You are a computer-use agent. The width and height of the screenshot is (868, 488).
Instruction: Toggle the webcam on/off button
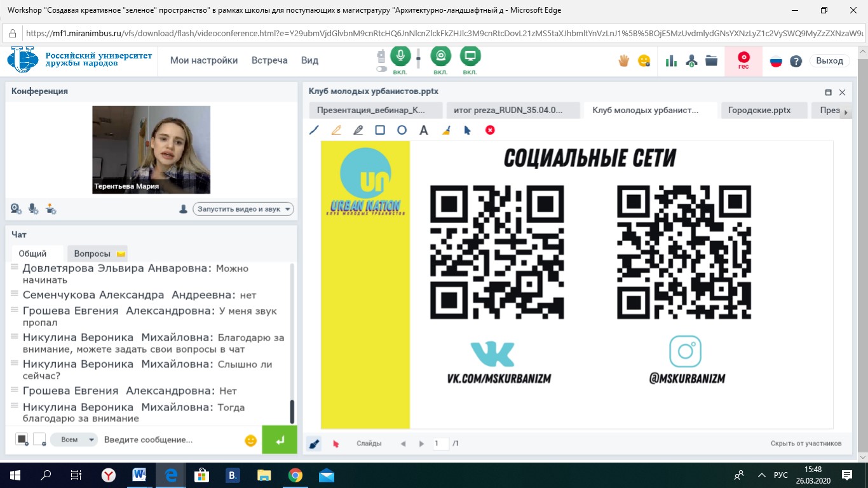441,57
